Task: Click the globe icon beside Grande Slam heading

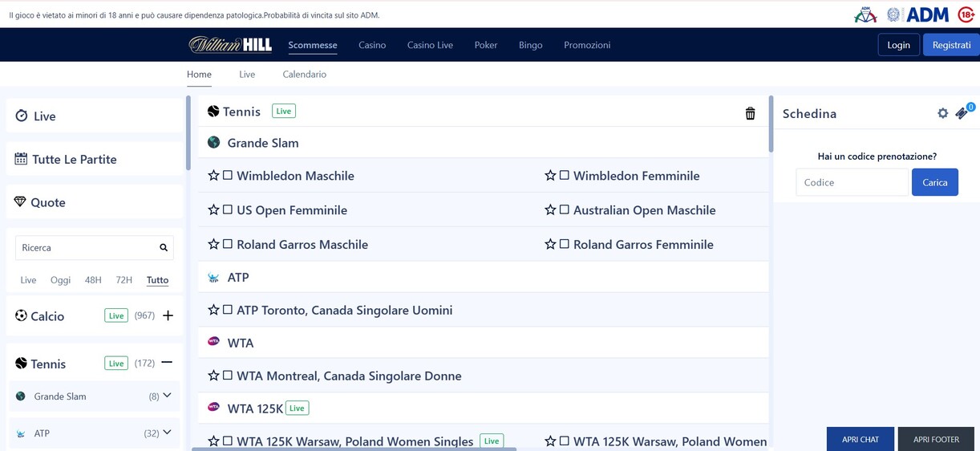Action: tap(213, 142)
